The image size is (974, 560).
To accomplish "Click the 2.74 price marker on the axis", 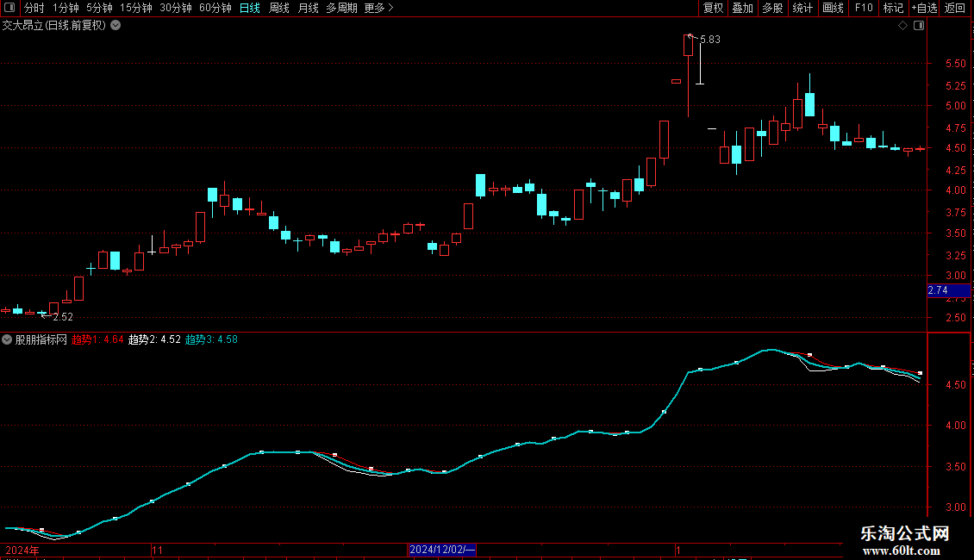I will coord(948,290).
